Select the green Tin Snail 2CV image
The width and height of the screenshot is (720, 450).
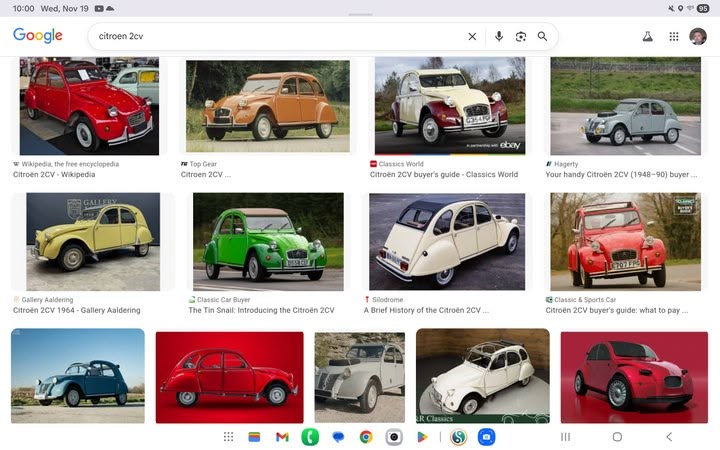pos(267,241)
